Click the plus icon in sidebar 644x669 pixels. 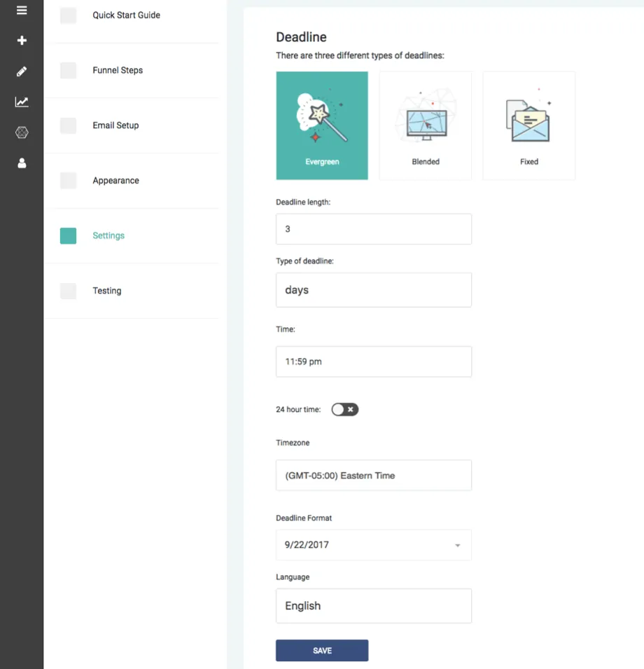click(22, 41)
